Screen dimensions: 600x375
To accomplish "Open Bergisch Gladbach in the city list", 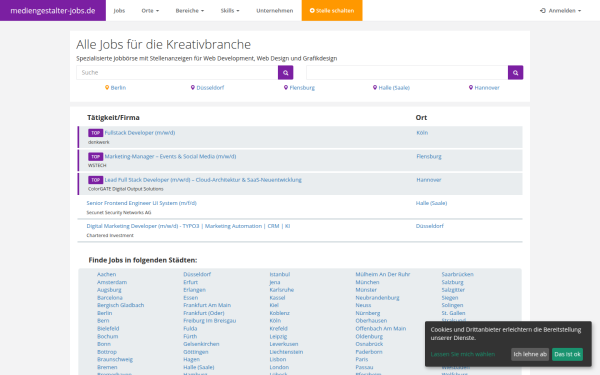I will 121,305.
